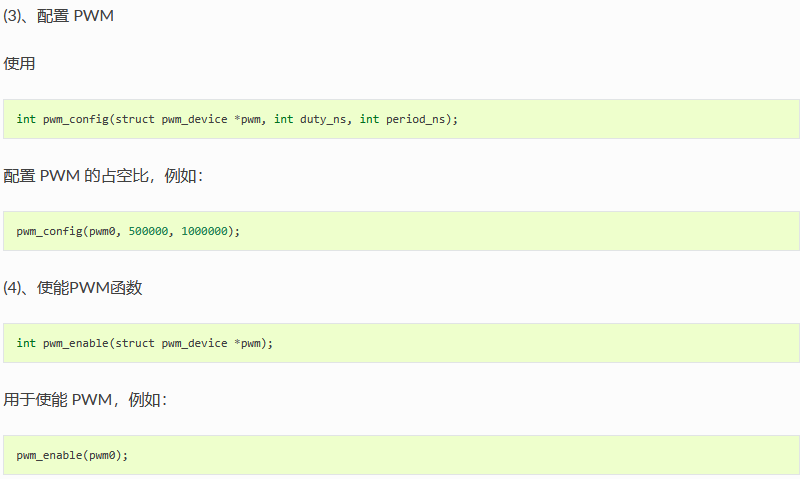Click the blank area of the pwm_config example code block

tap(510, 231)
